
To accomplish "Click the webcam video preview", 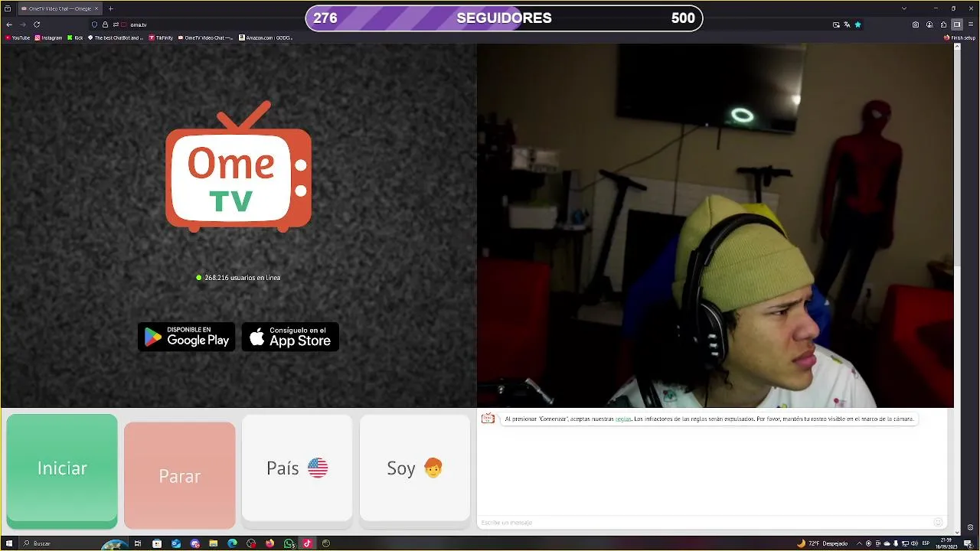I will (715, 226).
